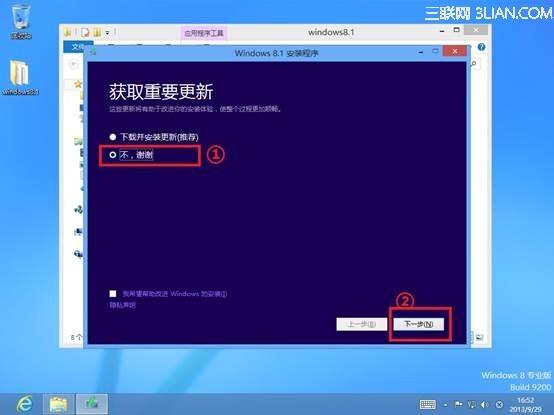Close the Windows 8.1 setup dialog
554x415 pixels.
(x=455, y=52)
